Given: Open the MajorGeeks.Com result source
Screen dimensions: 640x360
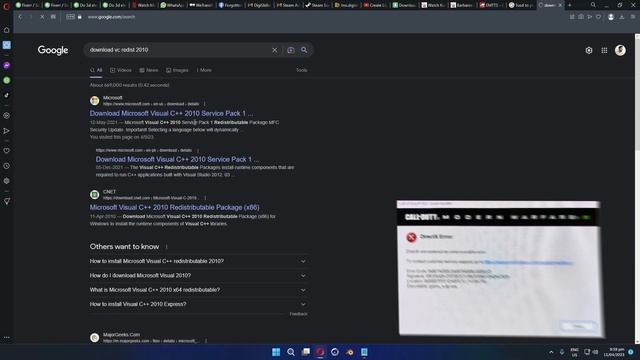Looking at the screenshot, I should (121, 335).
